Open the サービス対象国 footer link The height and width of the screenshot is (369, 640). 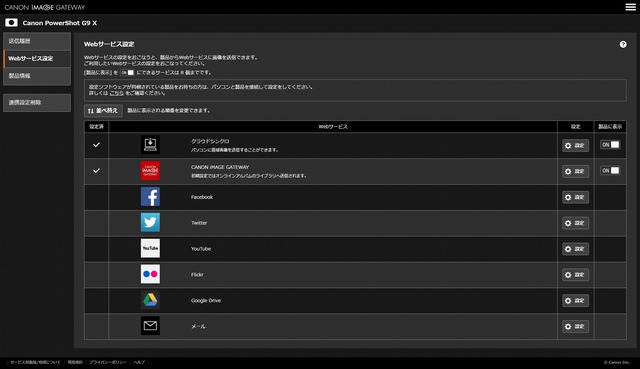coord(35,362)
